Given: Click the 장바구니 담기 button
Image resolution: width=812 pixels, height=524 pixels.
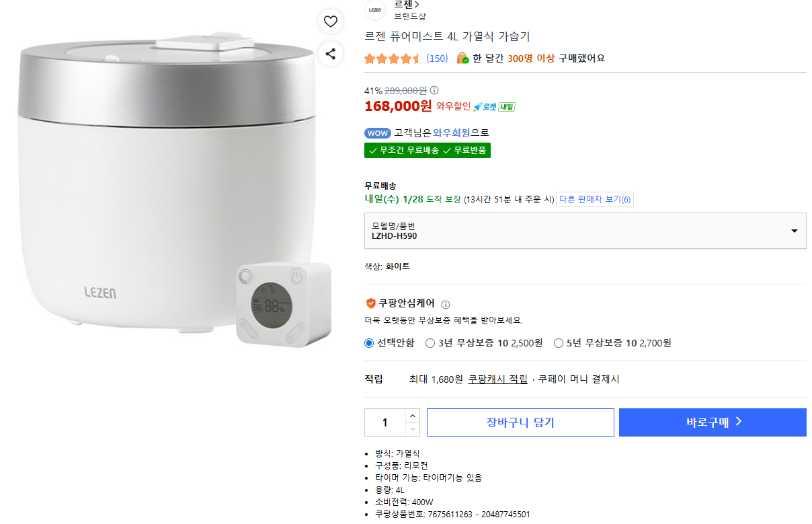Looking at the screenshot, I should click(520, 422).
